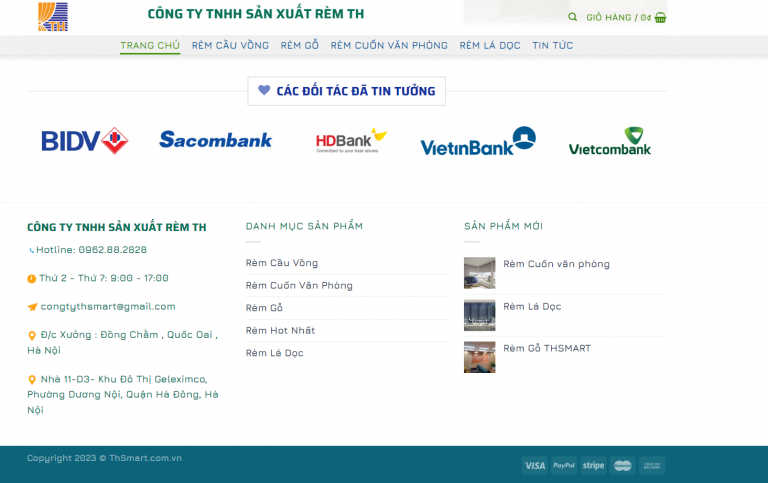Open the search magnifier icon
This screenshot has width=768, height=483.
[x=572, y=17]
